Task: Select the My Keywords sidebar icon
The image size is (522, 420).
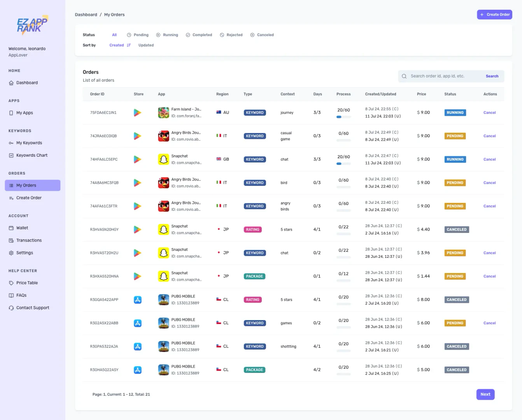Action: pos(11,143)
